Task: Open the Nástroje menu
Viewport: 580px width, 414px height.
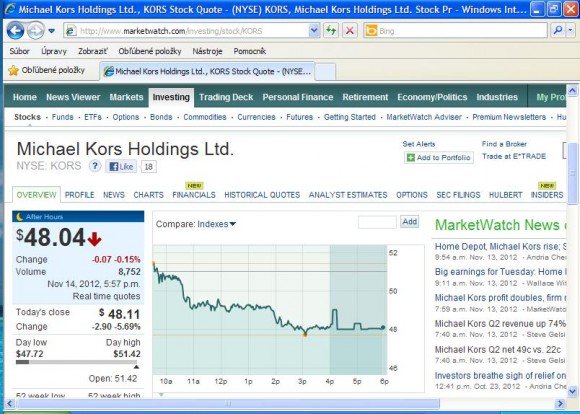Action: (207, 51)
